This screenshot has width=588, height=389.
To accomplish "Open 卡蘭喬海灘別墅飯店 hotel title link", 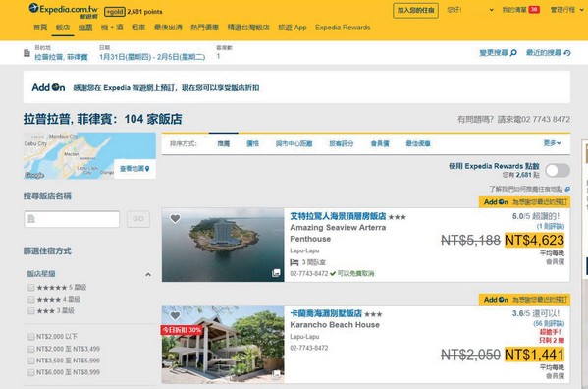I will [x=326, y=313].
